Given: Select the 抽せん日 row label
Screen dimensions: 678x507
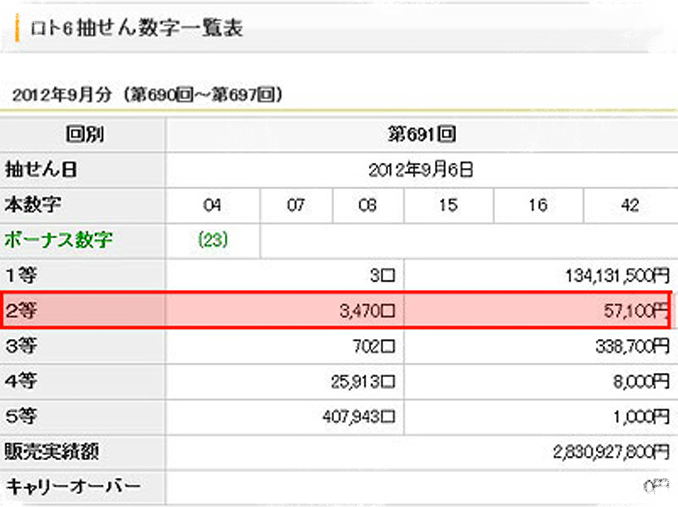Looking at the screenshot, I should click(41, 169).
